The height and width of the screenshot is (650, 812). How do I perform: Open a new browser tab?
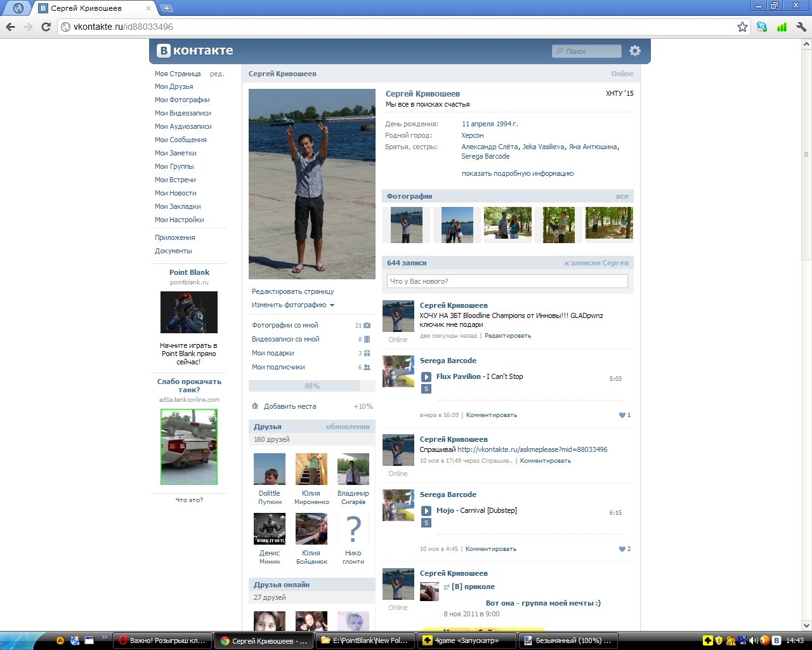click(x=167, y=8)
